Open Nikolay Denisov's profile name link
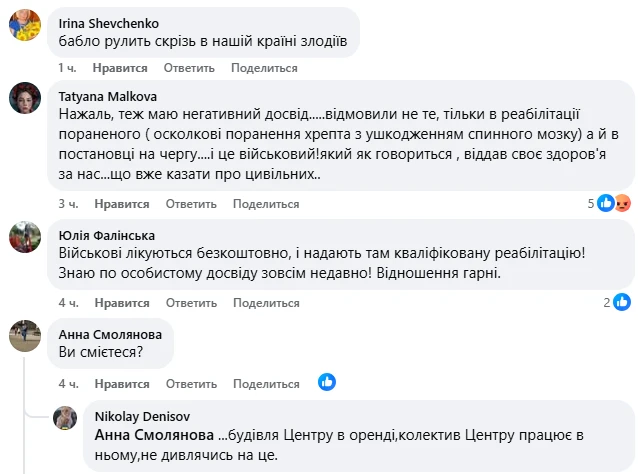638x474 pixels. (x=142, y=416)
